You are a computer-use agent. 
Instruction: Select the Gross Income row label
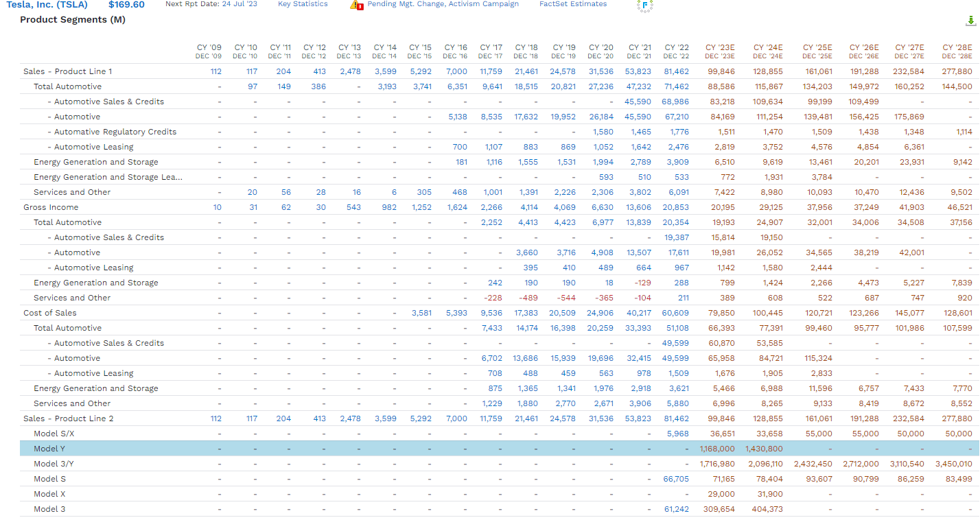coord(51,207)
